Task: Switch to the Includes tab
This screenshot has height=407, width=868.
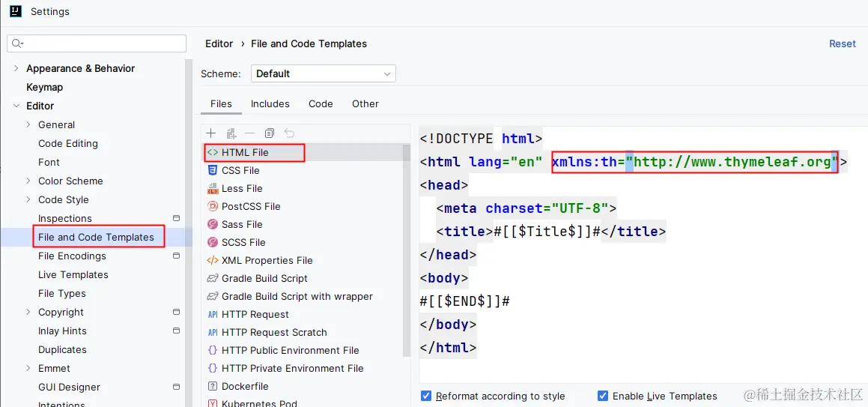Action: (x=270, y=103)
